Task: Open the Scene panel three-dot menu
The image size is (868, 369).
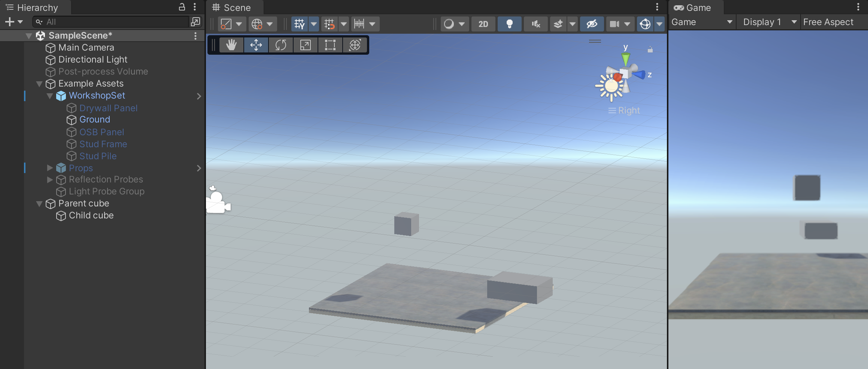Action: (x=657, y=7)
